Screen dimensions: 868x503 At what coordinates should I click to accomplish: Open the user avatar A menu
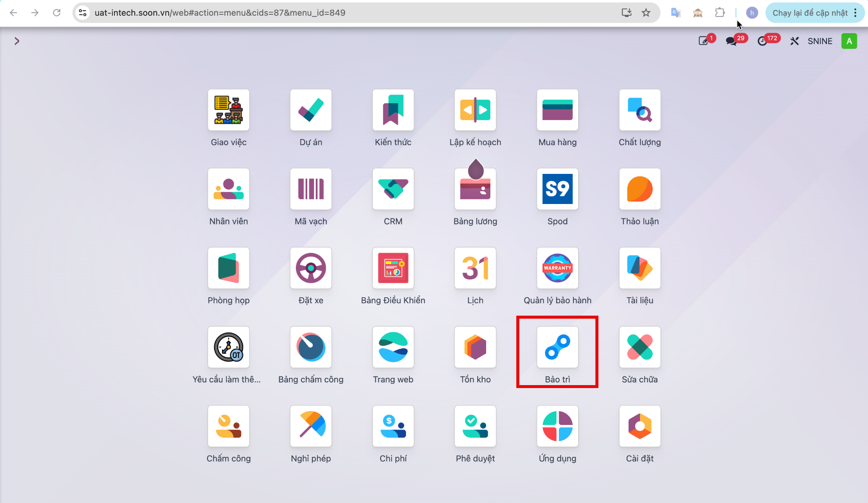(x=849, y=41)
